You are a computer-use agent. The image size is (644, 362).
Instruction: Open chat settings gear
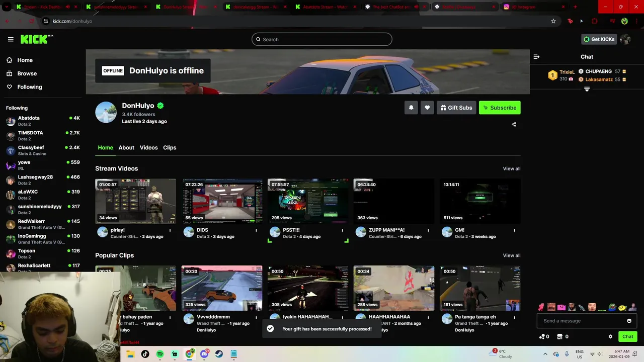(610, 336)
